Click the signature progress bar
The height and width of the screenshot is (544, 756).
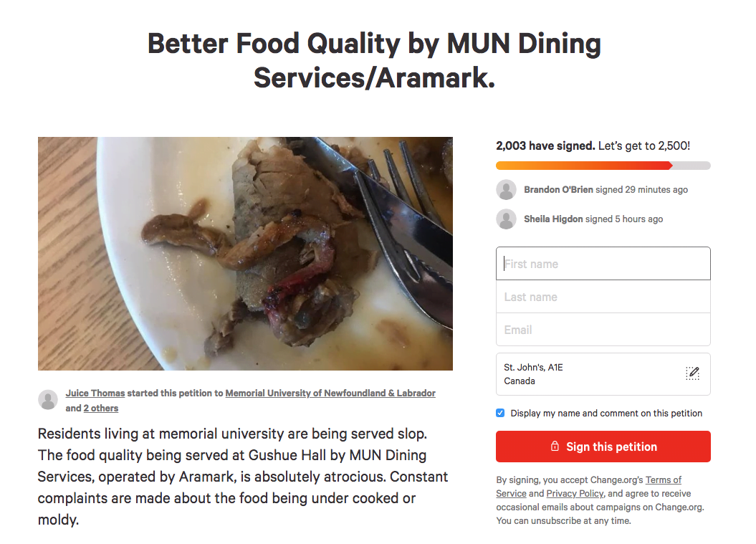point(603,166)
